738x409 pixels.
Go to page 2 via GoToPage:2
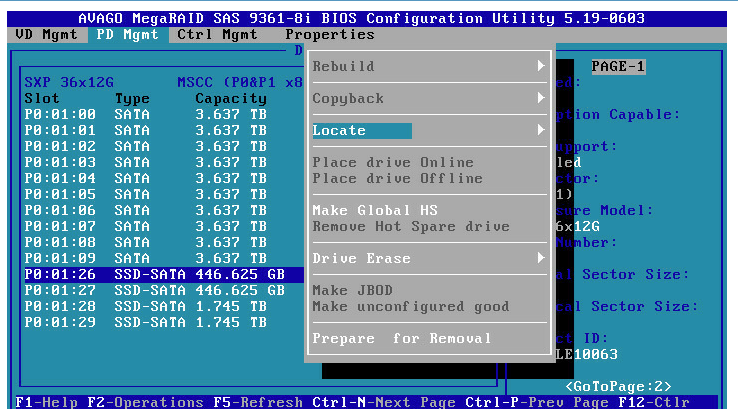(x=618, y=386)
